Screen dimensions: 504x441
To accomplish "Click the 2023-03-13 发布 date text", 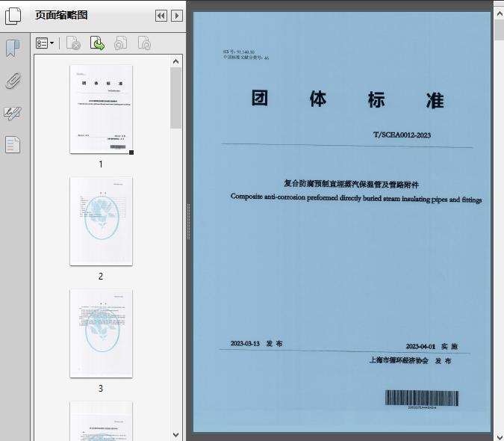I will point(257,344).
